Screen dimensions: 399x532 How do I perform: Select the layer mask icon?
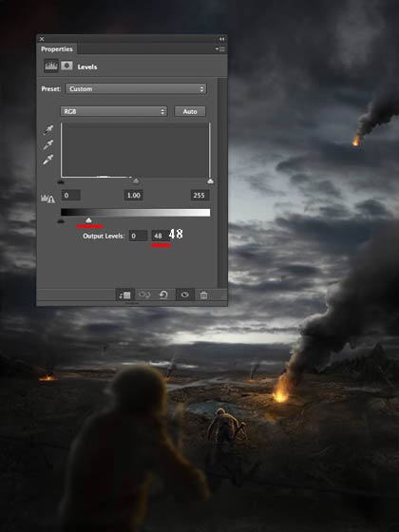click(x=66, y=66)
